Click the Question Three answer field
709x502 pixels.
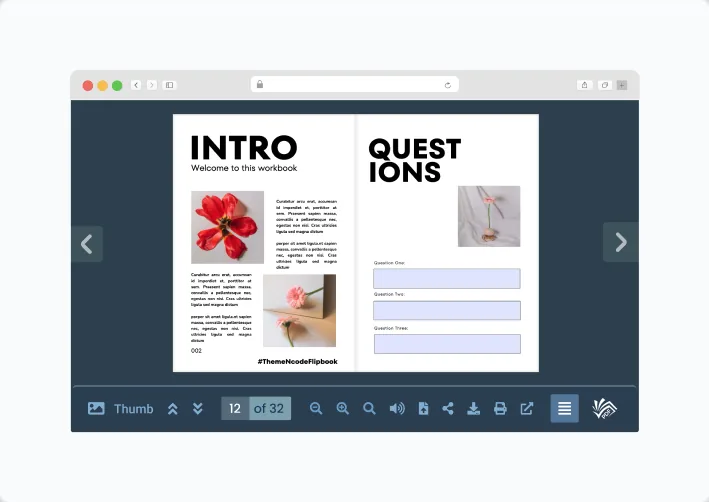coord(447,344)
